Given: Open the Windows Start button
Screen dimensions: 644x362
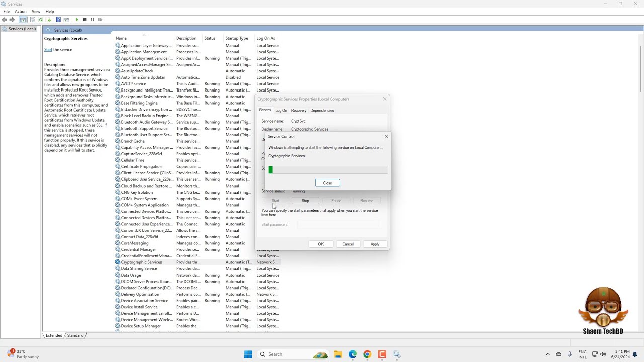Looking at the screenshot, I should click(x=248, y=354).
